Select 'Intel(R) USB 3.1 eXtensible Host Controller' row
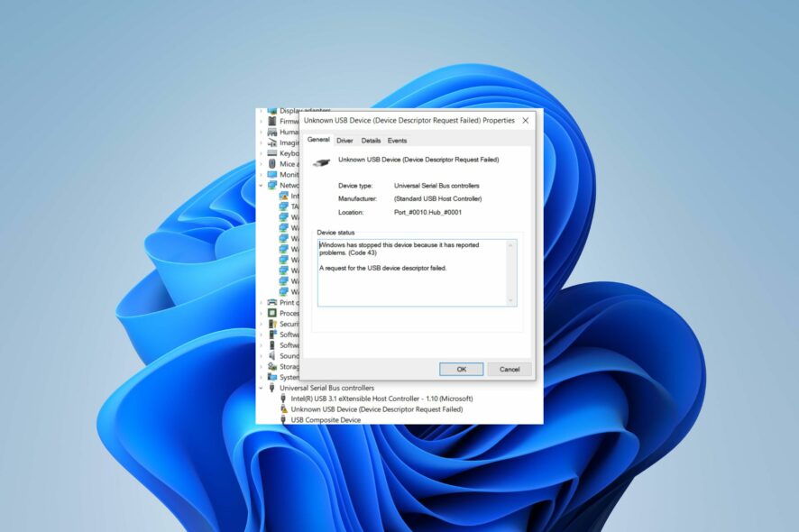The height and width of the screenshot is (532, 799). [x=381, y=399]
